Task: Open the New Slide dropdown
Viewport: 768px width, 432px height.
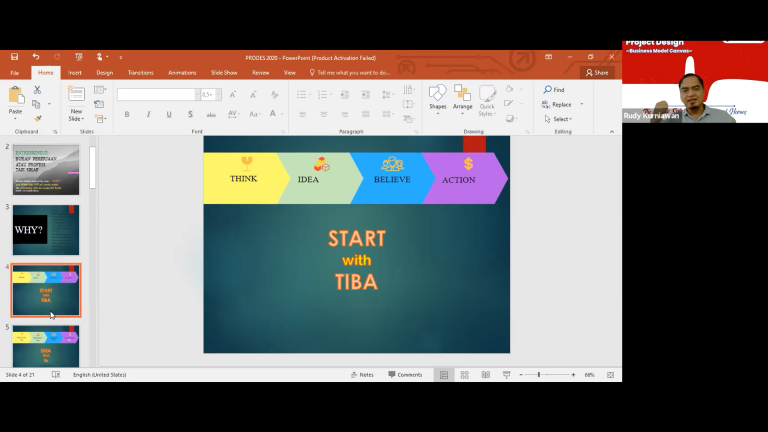Action: click(76, 116)
